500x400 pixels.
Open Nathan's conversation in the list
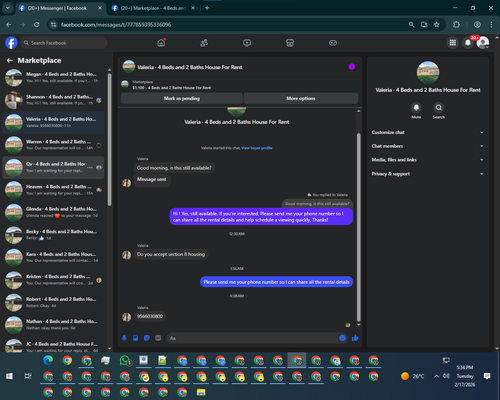pos(53,325)
